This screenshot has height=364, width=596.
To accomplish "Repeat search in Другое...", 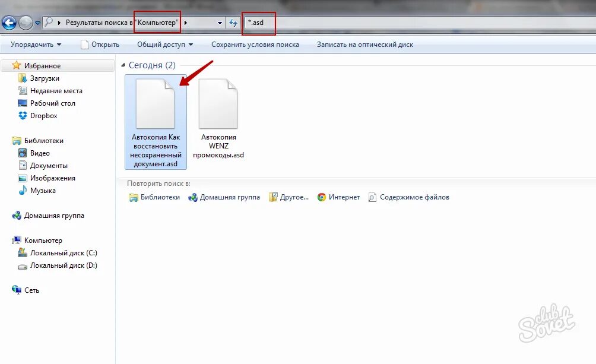I will tap(289, 197).
